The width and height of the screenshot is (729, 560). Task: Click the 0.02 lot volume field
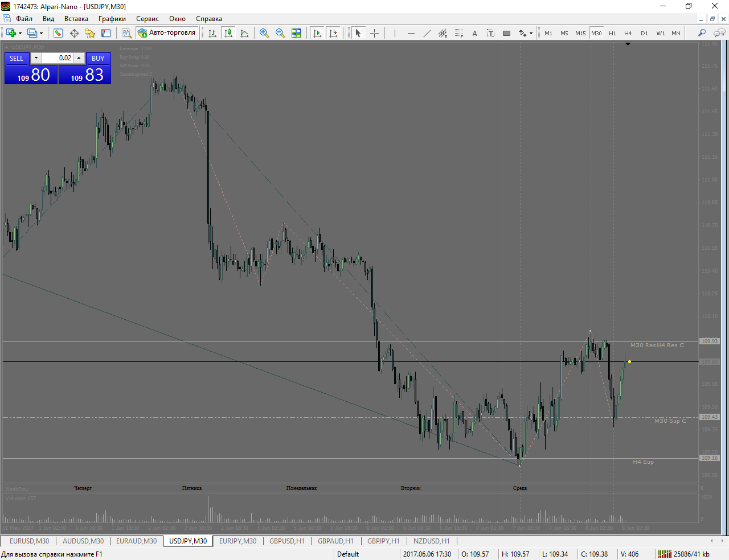point(58,58)
